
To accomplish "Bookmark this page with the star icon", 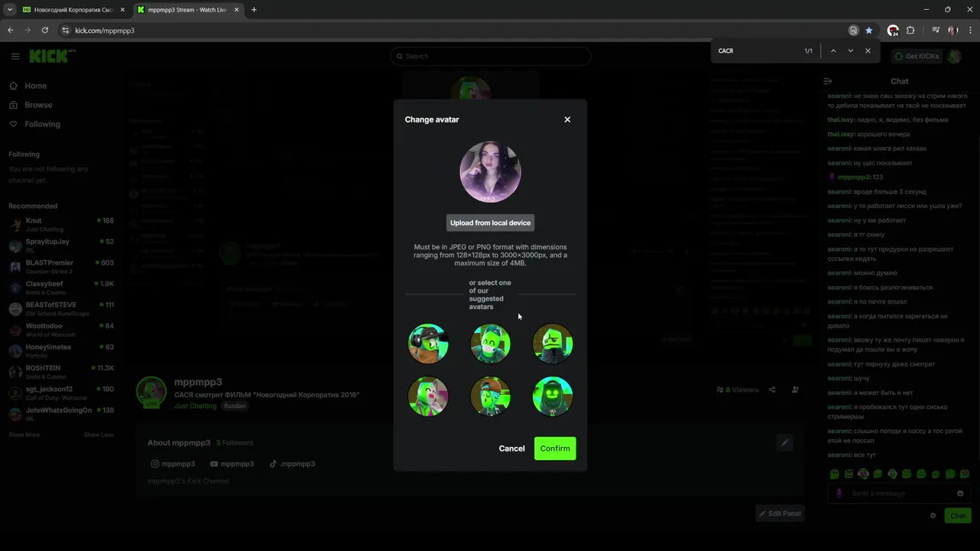I will tap(868, 31).
